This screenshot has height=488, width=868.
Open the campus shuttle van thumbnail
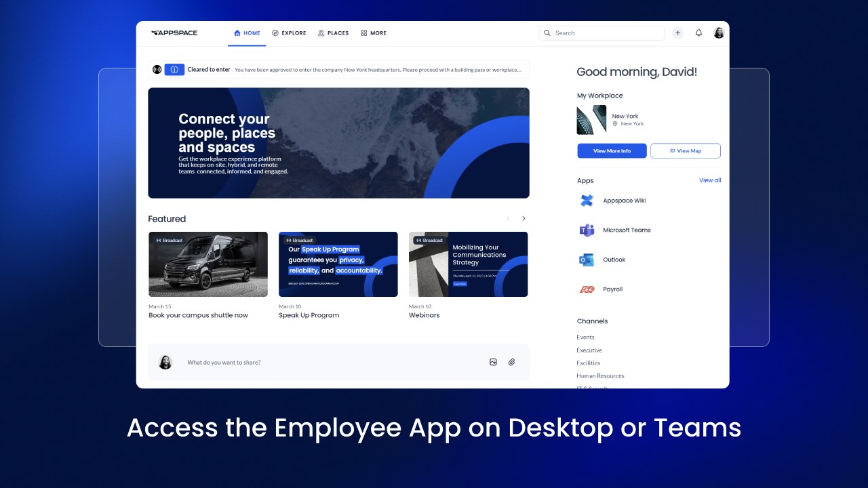click(x=208, y=264)
